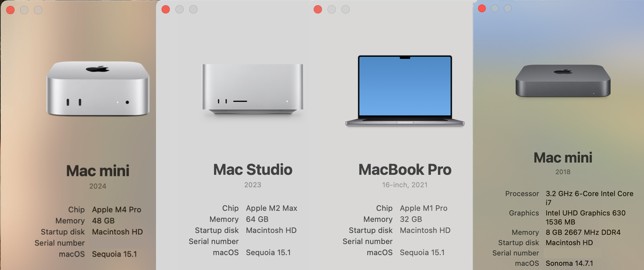Close the Mac Studio About window
Image resolution: width=644 pixels, height=270 pixels.
pyautogui.click(x=166, y=9)
